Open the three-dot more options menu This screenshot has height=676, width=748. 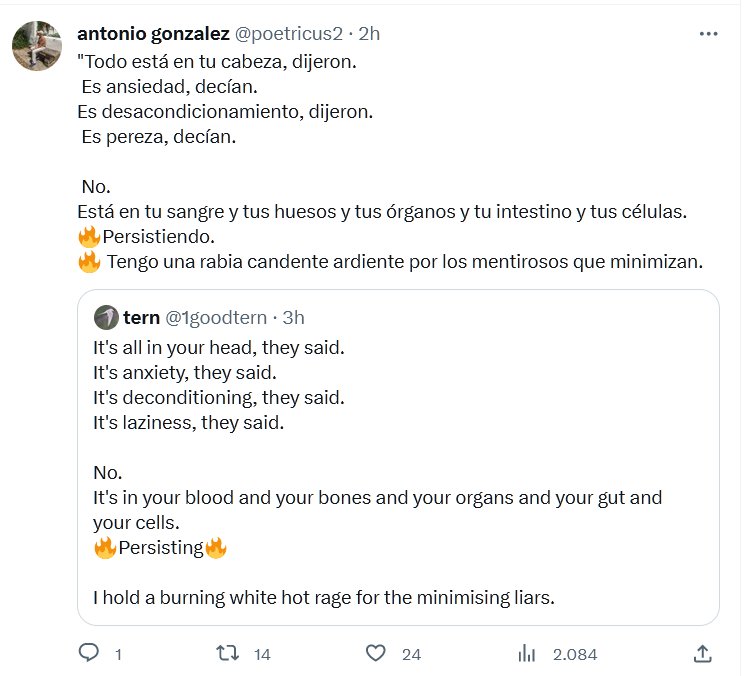click(x=708, y=33)
